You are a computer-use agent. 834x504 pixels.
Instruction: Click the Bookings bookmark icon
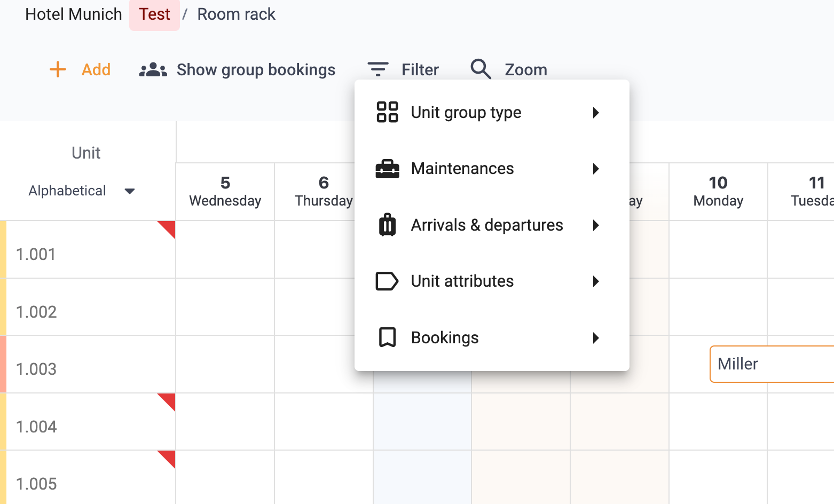tap(387, 337)
